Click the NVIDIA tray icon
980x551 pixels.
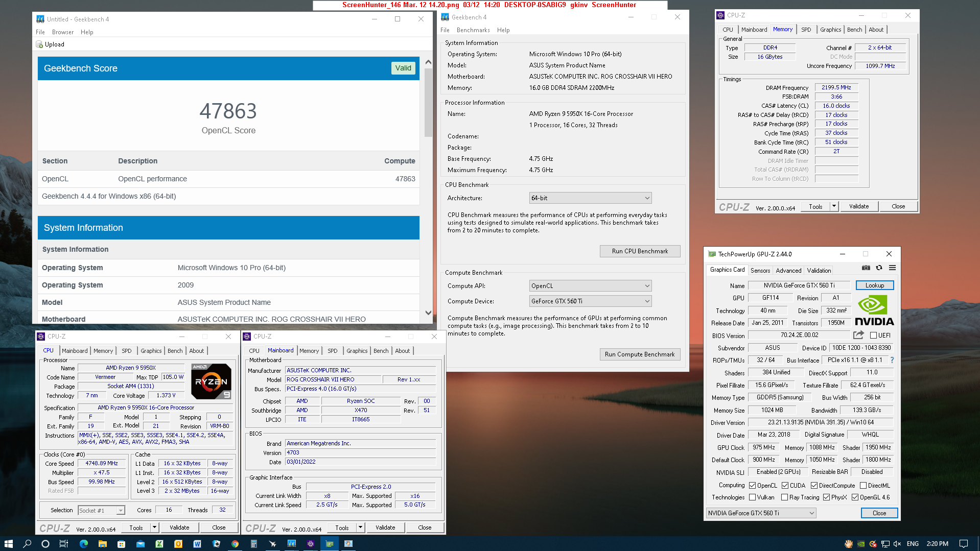coord(861,544)
